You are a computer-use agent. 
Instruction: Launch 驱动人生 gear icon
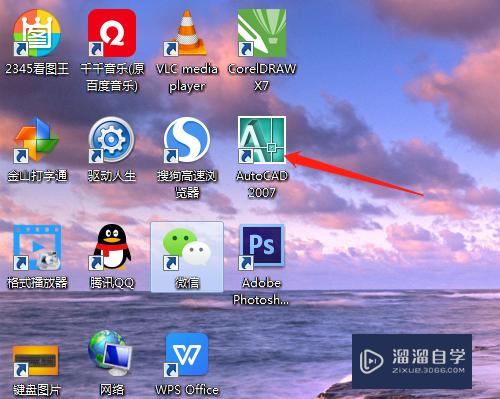click(112, 140)
